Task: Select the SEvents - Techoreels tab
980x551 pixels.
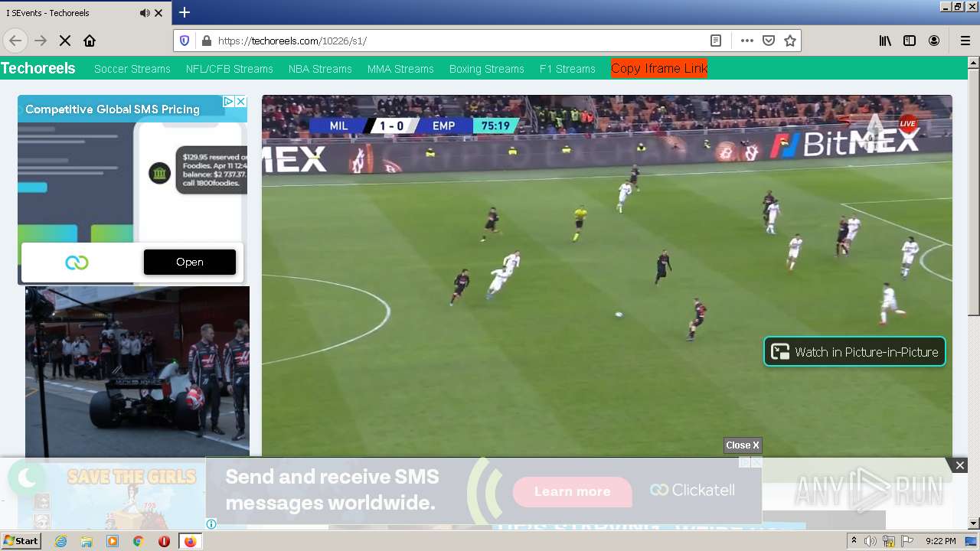Action: click(85, 13)
